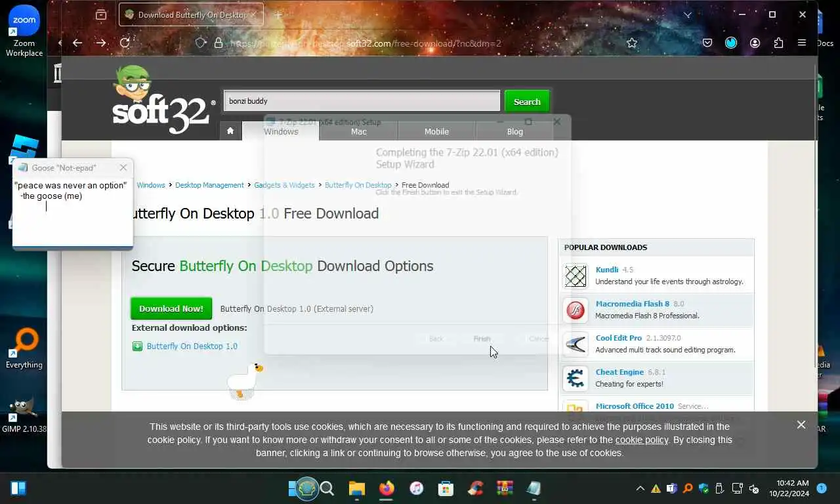This screenshot has height=504, width=840.
Task: Open the Firefox account icon
Action: pyautogui.click(x=755, y=43)
